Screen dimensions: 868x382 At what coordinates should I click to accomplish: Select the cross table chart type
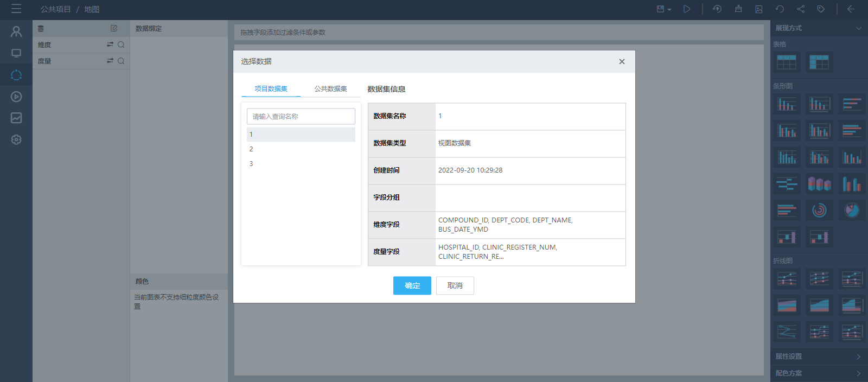click(819, 62)
